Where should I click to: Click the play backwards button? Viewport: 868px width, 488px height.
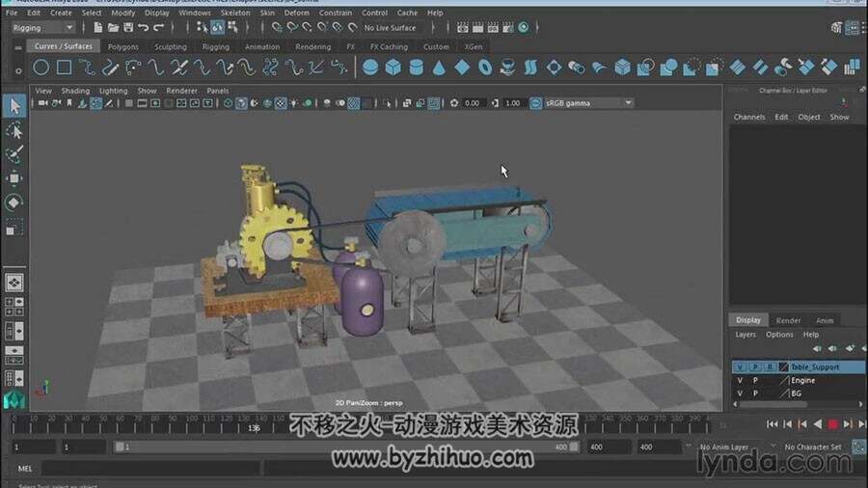tap(818, 424)
